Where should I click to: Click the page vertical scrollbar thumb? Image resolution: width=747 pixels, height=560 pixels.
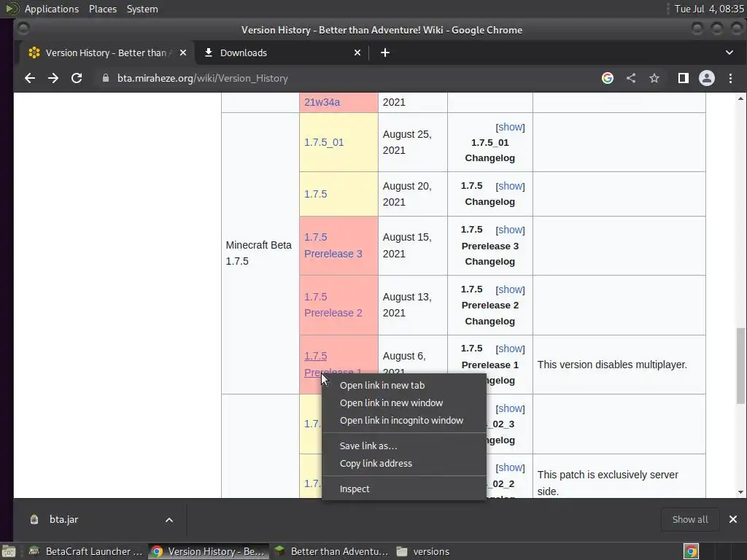click(x=740, y=366)
